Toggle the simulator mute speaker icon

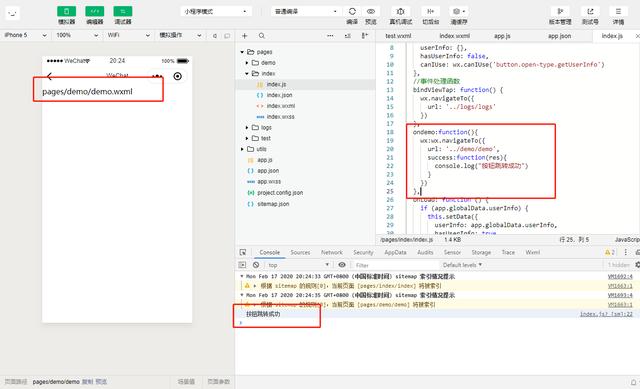[215, 36]
